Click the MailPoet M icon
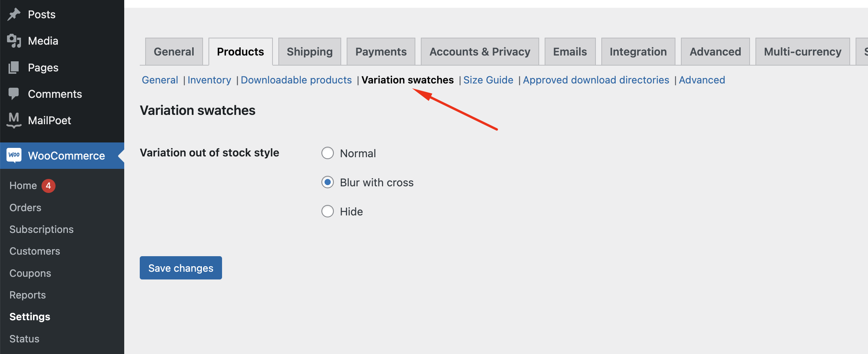This screenshot has height=354, width=868. coord(14,120)
